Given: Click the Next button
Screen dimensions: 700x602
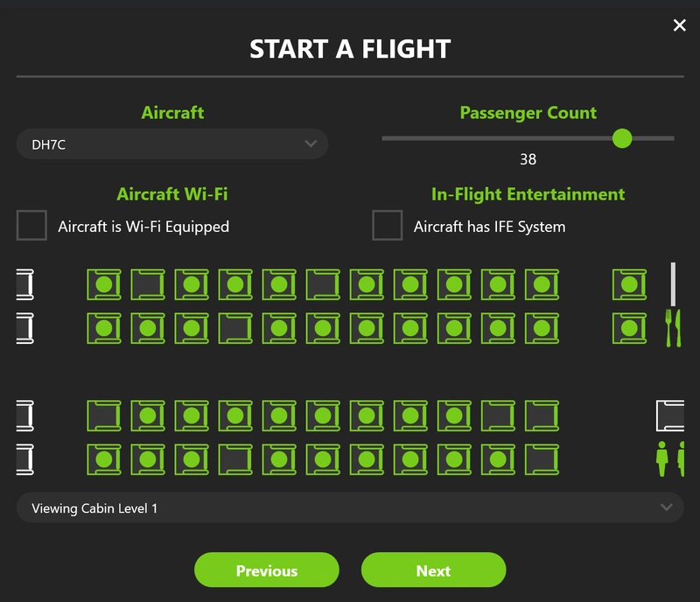Looking at the screenshot, I should click(434, 570).
